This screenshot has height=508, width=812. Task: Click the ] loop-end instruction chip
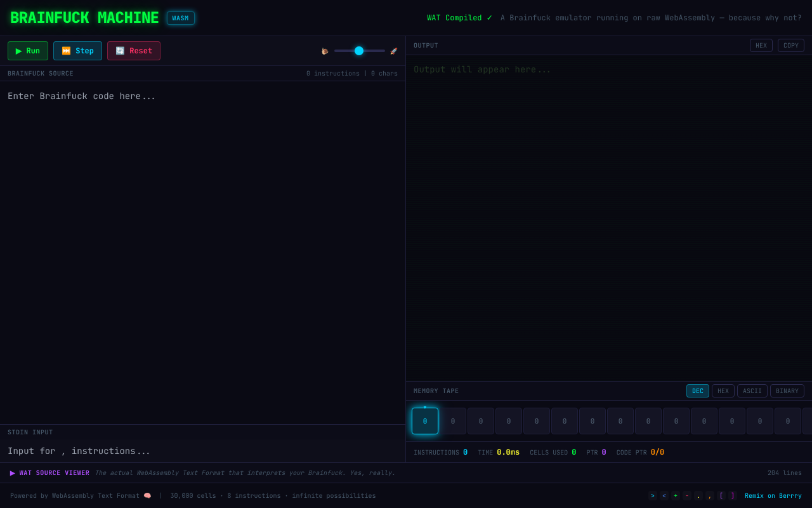tap(733, 496)
